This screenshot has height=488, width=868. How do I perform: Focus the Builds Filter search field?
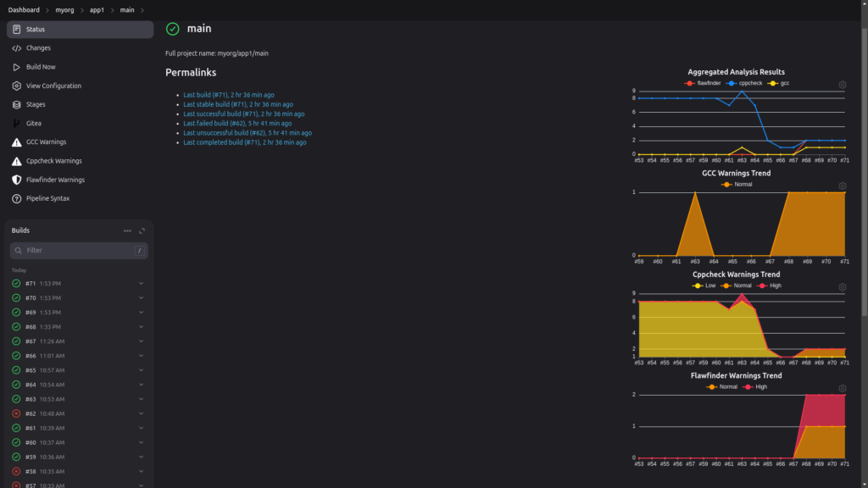(79, 251)
